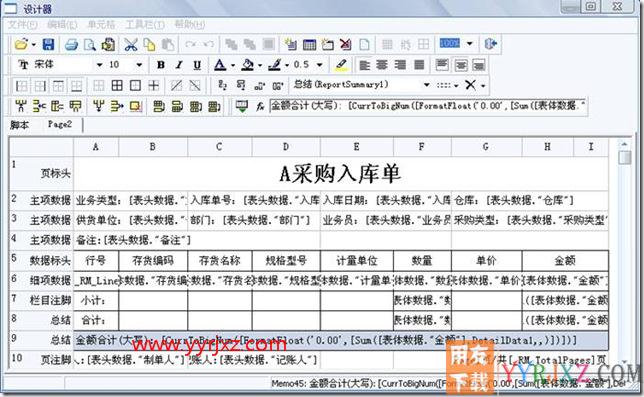
Task: Select column header F
Action: pos(422,147)
